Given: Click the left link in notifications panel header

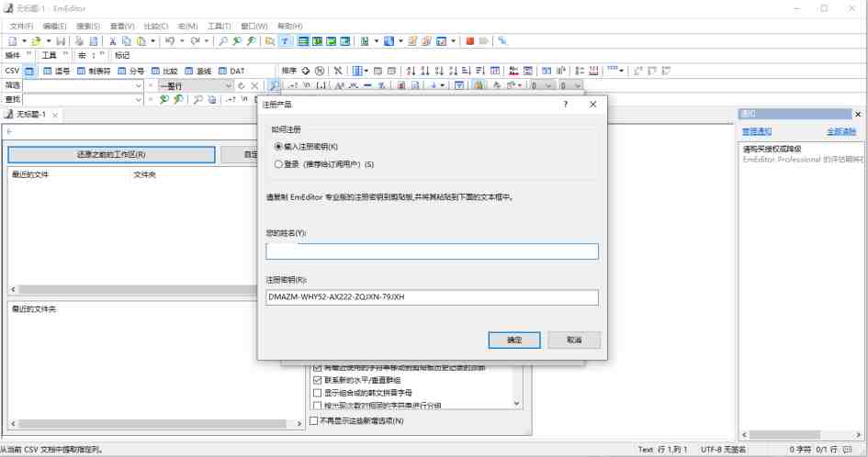Looking at the screenshot, I should click(x=757, y=131).
